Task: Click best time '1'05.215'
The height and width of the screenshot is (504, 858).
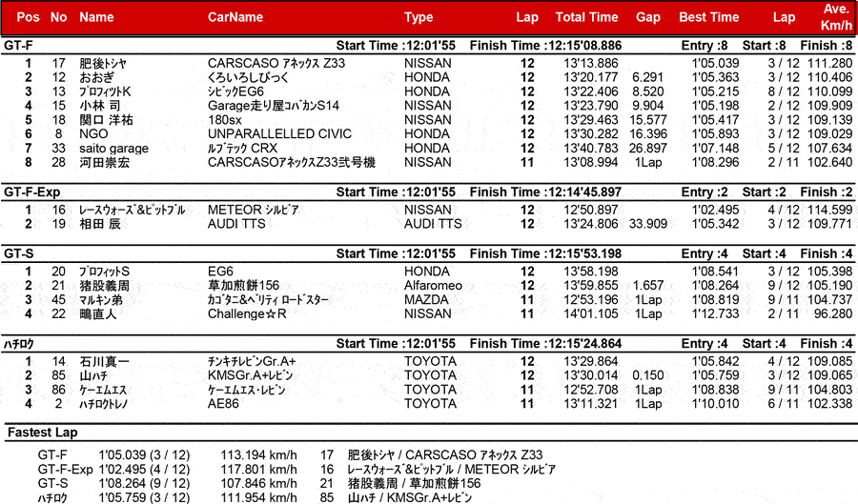Action: coord(715,91)
